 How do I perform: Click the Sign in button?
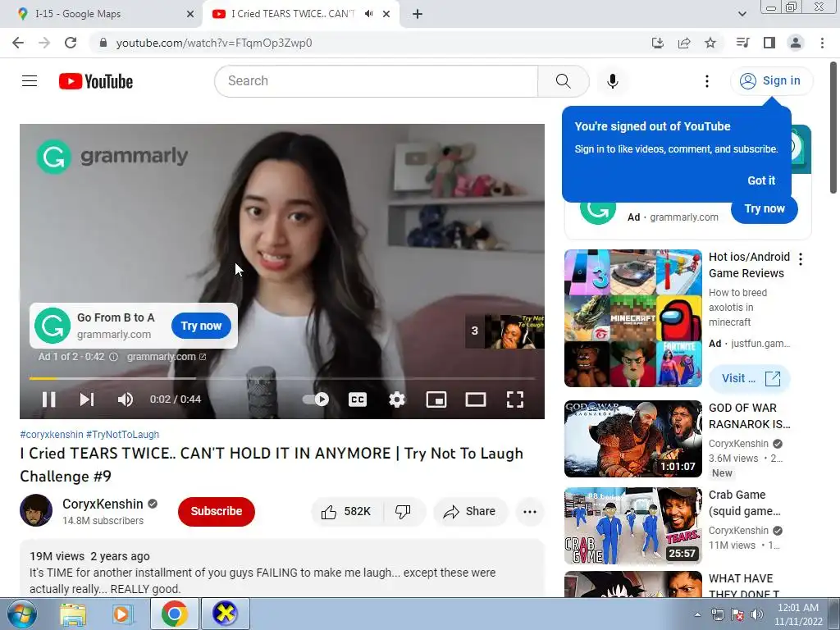pyautogui.click(x=771, y=81)
